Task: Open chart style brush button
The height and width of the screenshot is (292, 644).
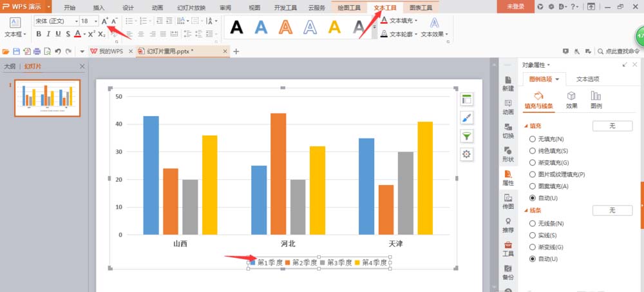Action: [466, 117]
